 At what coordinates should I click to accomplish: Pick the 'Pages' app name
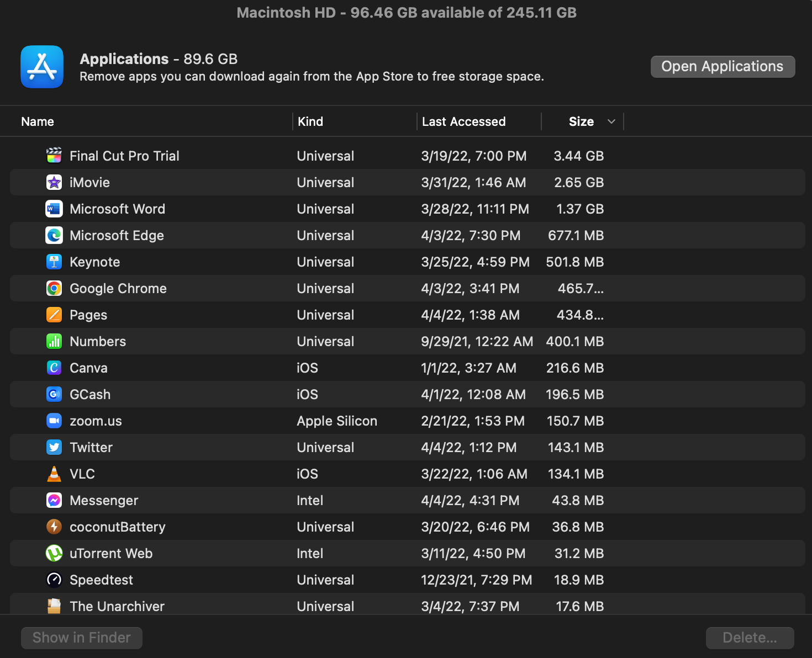coord(88,315)
